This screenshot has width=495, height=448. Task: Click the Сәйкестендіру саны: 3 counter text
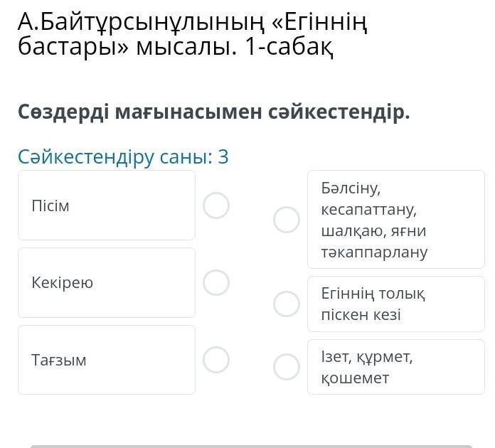coord(123,157)
